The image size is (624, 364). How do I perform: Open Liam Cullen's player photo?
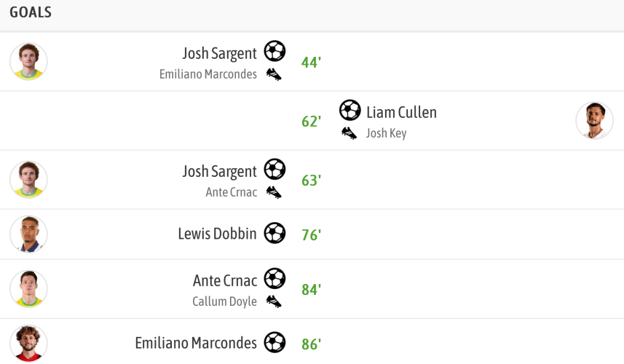[594, 121]
